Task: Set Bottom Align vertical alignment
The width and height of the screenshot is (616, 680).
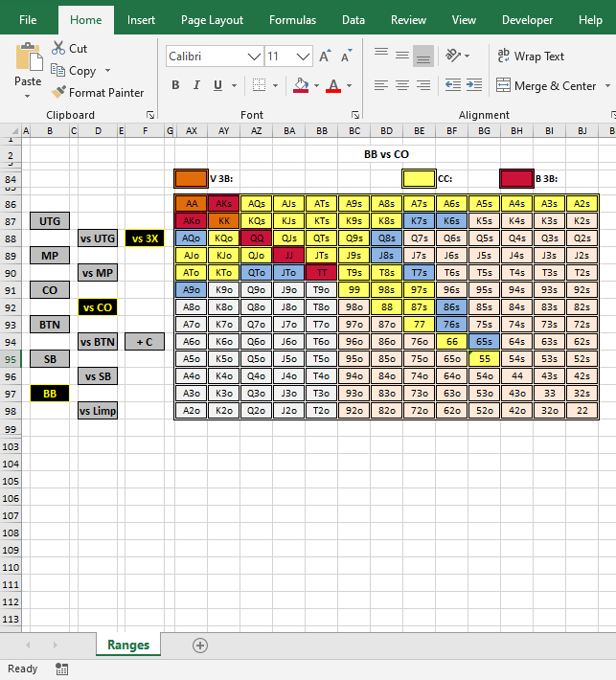Action: pyautogui.click(x=423, y=57)
